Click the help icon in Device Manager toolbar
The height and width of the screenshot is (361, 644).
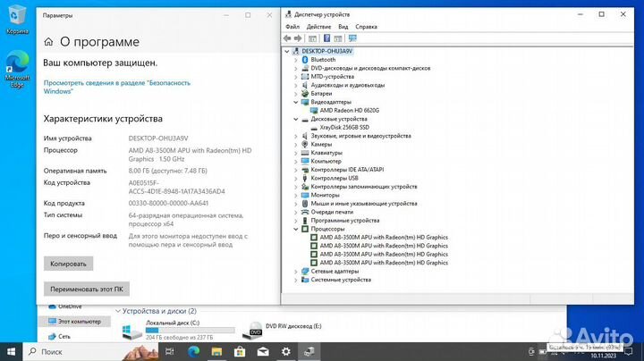pyautogui.click(x=327, y=38)
